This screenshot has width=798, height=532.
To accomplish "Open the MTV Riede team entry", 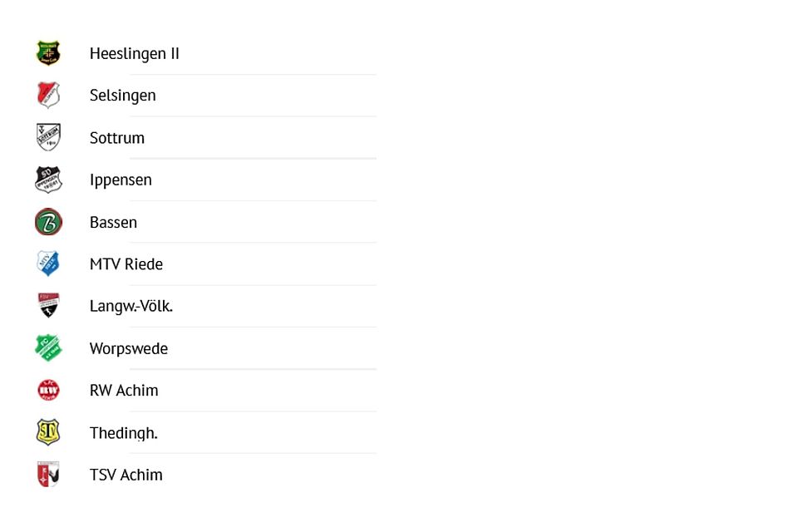I will click(126, 264).
